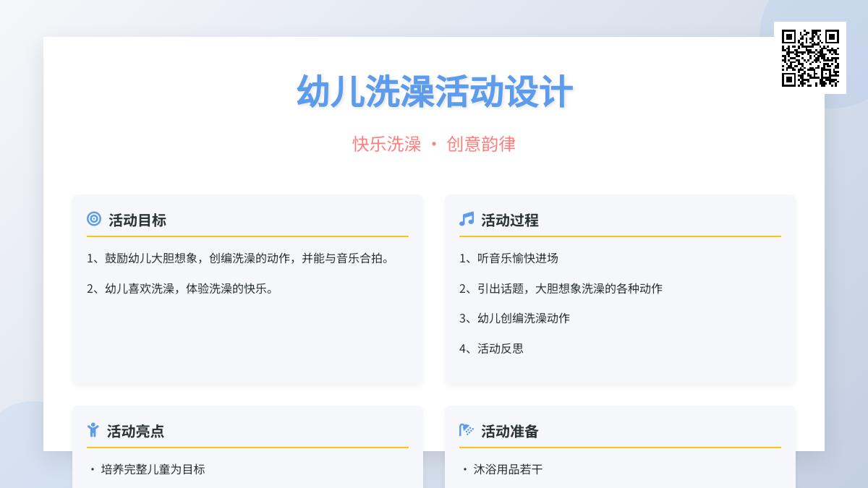Click the 活动准备 heading

click(510, 432)
